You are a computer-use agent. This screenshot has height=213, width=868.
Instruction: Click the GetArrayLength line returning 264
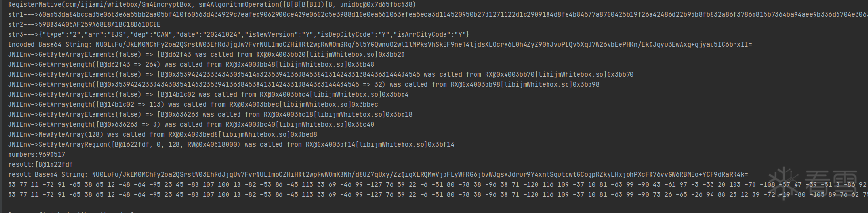click(x=191, y=64)
